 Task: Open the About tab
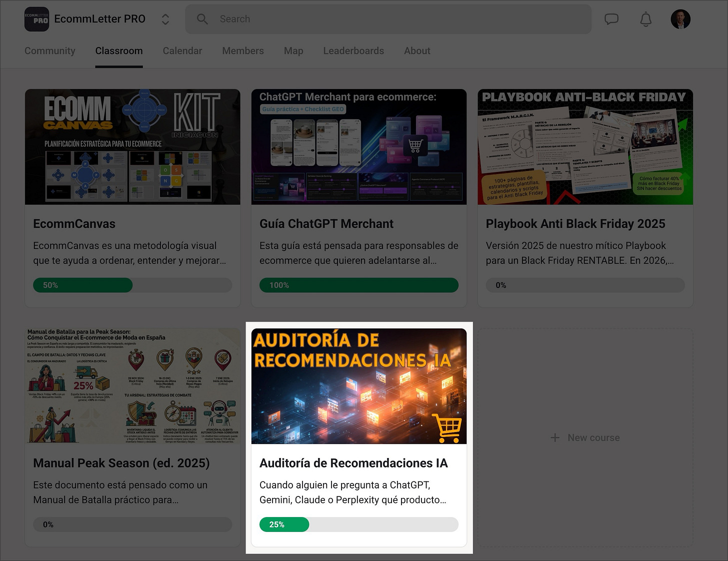click(417, 50)
